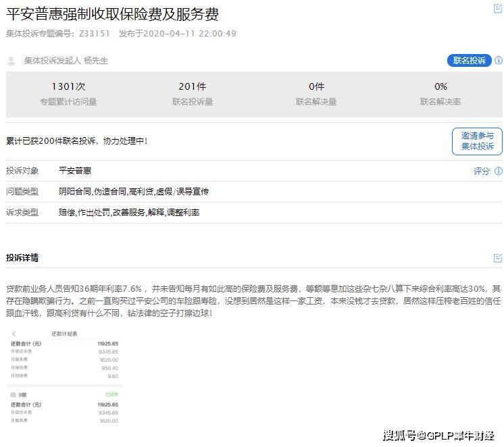Viewport: 504px width, 447px height.
Task: Click the 201件 joint complaint count
Action: pyautogui.click(x=193, y=86)
